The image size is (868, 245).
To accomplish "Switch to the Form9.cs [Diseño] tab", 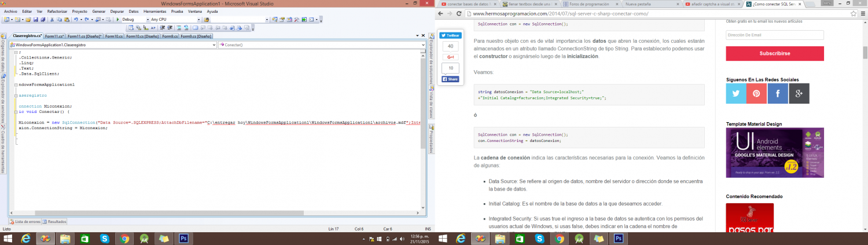I will pyautogui.click(x=196, y=36).
